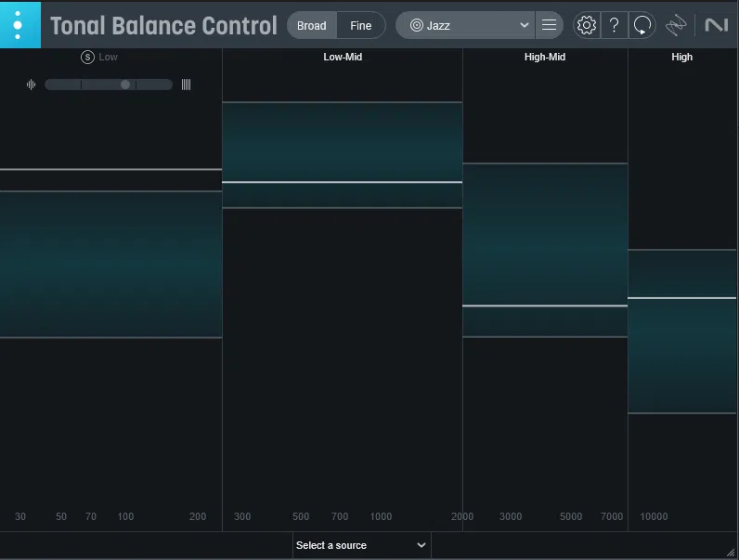Click the High band target range area
The width and height of the screenshot is (739, 560).
pos(682,332)
